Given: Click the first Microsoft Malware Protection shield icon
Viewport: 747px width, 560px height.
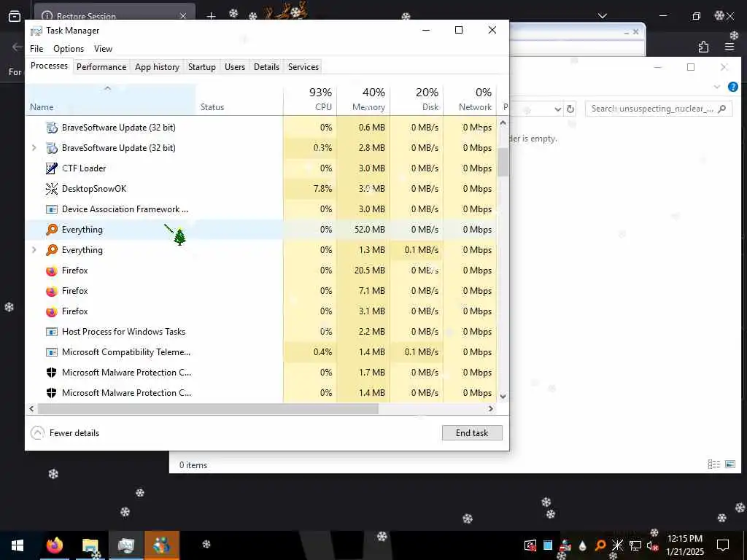Looking at the screenshot, I should pos(52,373).
